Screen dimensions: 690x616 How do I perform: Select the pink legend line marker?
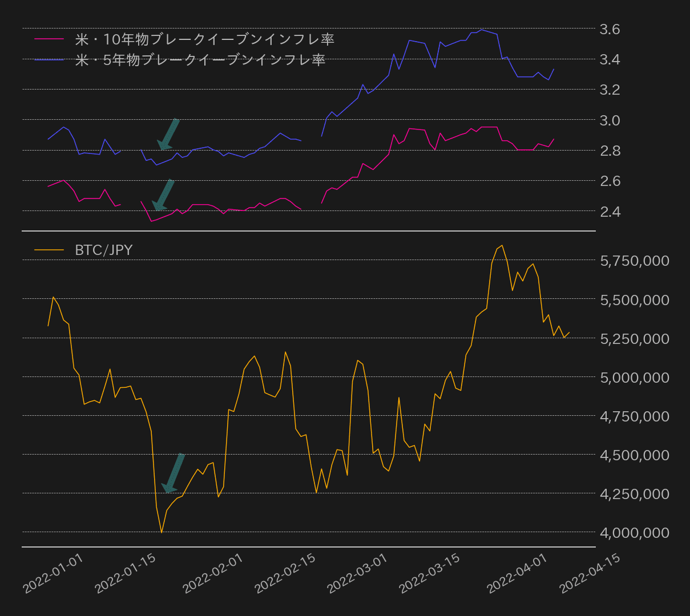pyautogui.click(x=50, y=40)
